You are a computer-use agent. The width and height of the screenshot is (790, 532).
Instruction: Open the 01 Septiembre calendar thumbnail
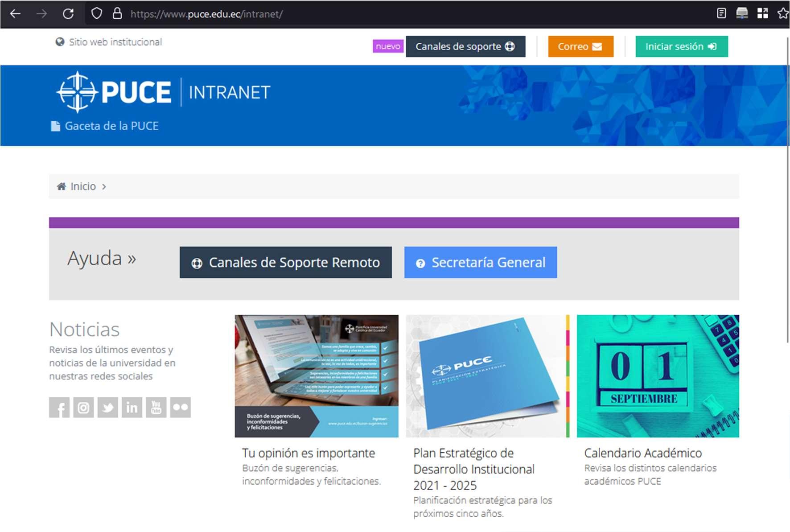(658, 376)
